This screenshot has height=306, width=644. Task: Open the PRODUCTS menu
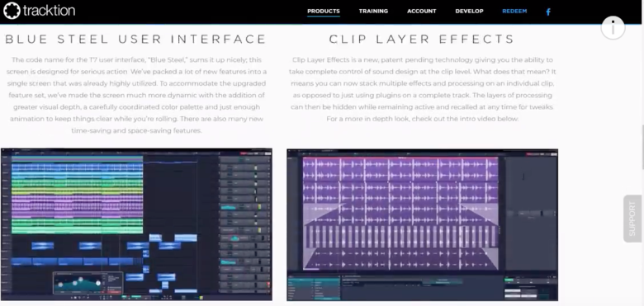coord(323,11)
